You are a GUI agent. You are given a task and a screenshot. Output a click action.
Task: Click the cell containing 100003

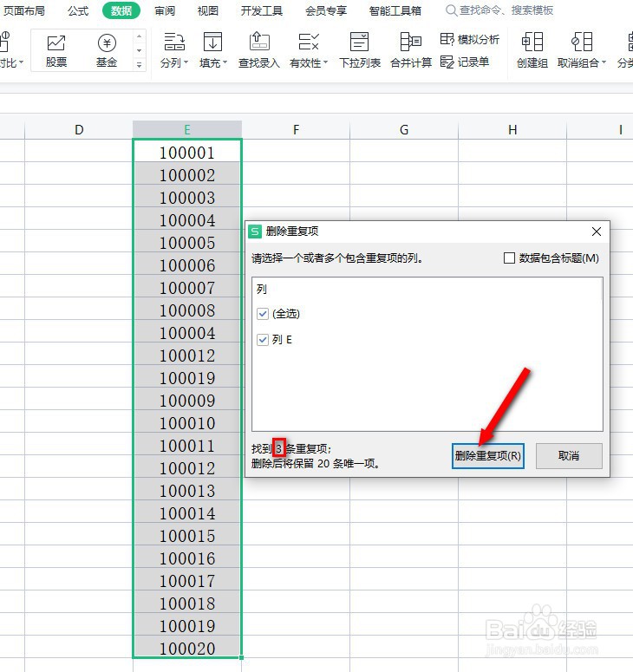(187, 198)
